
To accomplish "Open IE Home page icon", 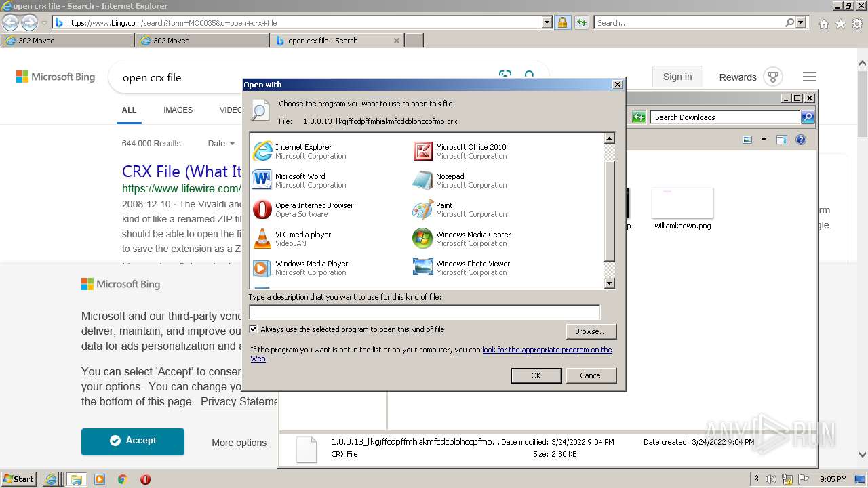I will point(823,23).
